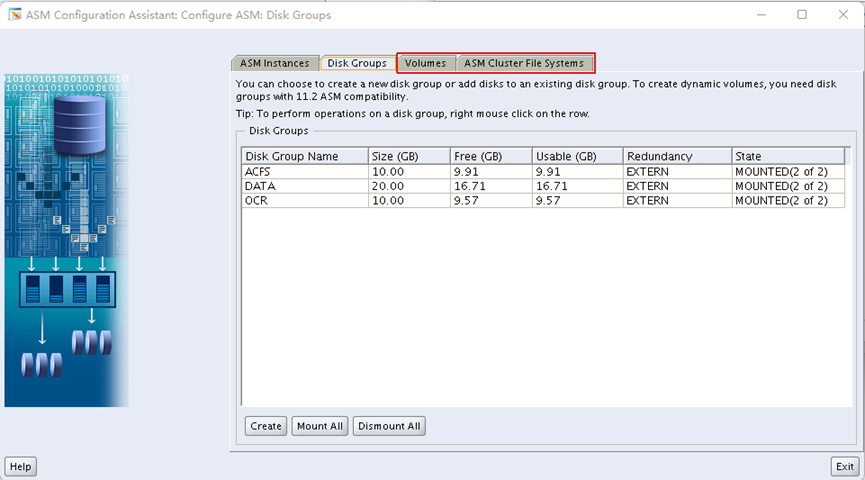The width and height of the screenshot is (865, 480).
Task: Click the Mount All button
Action: click(x=320, y=426)
